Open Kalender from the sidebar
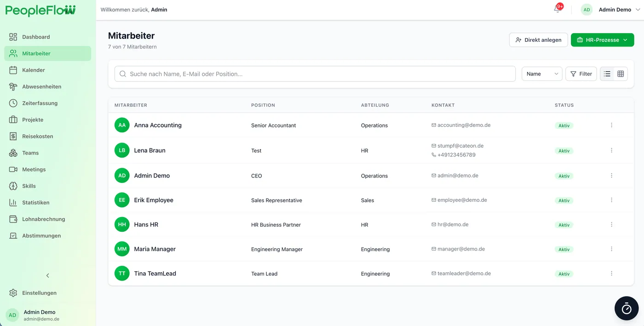The width and height of the screenshot is (644, 326). (48, 70)
